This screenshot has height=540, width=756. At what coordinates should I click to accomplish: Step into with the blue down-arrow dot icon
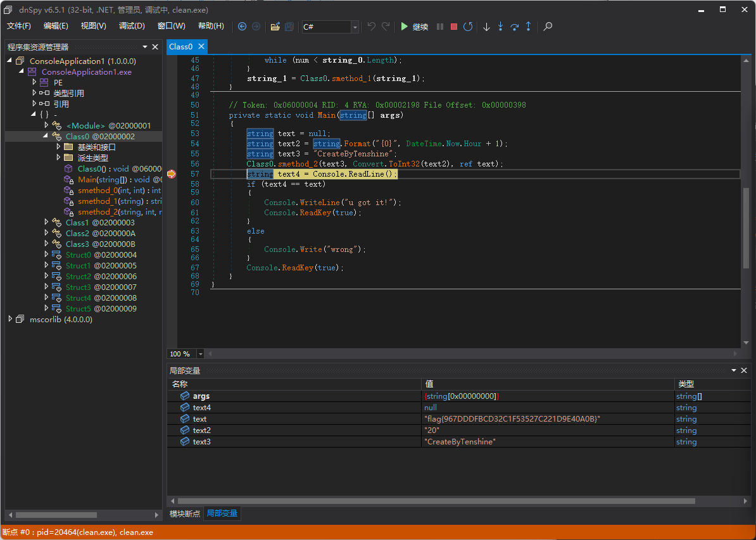[x=500, y=27]
